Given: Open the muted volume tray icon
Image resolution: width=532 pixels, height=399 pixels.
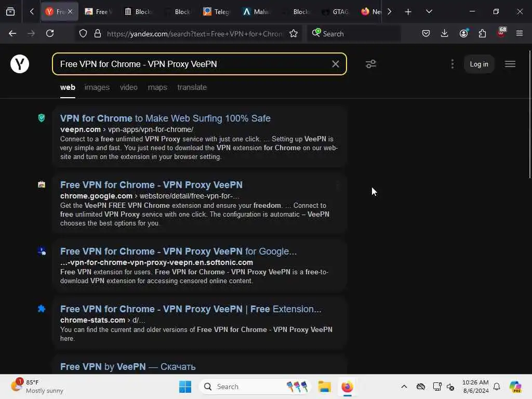Looking at the screenshot, I should point(450,387).
